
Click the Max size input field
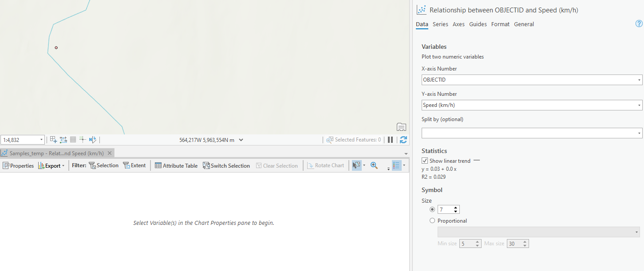point(515,243)
